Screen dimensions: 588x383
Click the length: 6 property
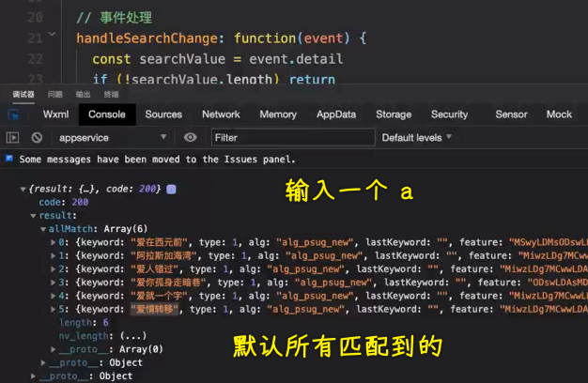click(x=84, y=323)
